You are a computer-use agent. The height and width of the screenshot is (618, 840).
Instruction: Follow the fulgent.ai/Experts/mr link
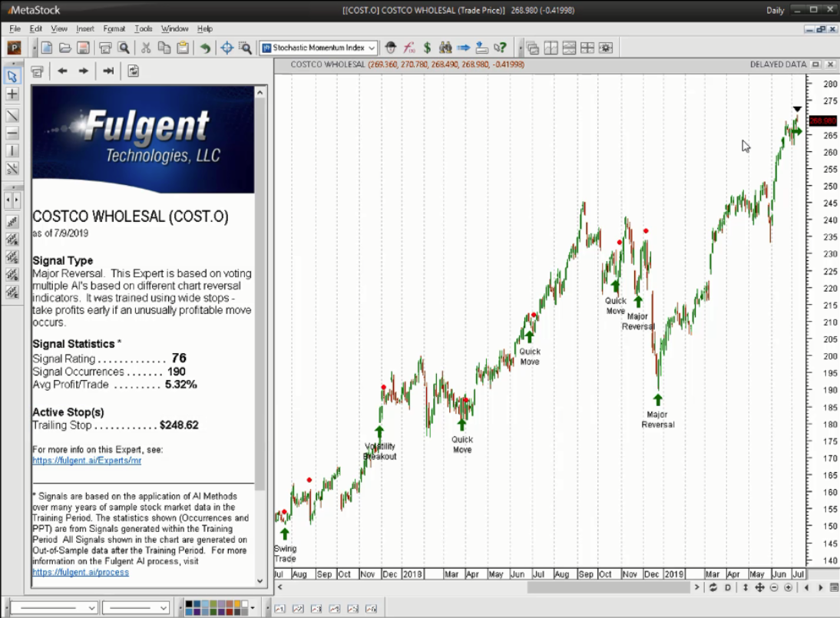[87, 461]
